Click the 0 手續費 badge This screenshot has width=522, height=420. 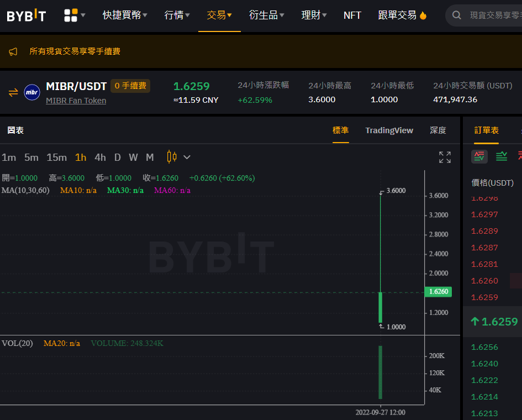pyautogui.click(x=130, y=86)
